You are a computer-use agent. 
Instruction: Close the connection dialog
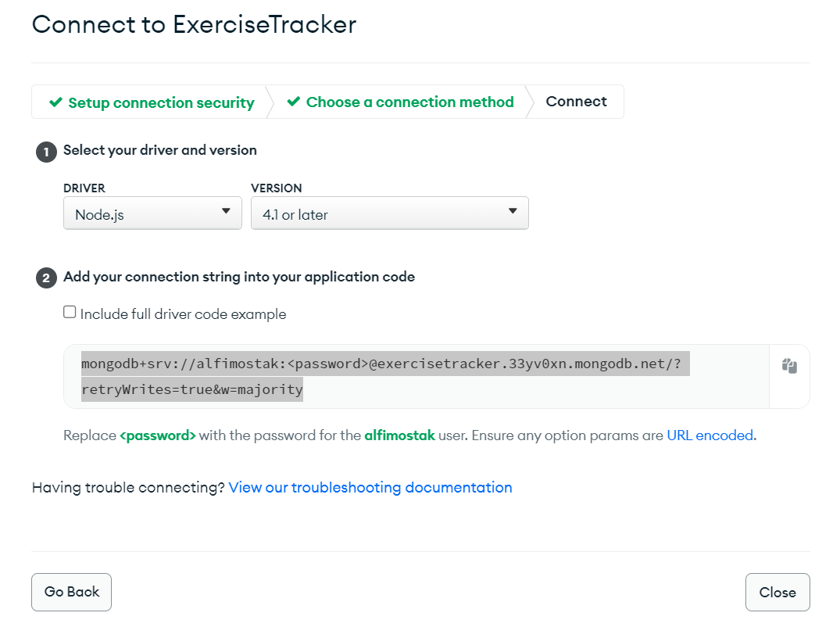777,592
